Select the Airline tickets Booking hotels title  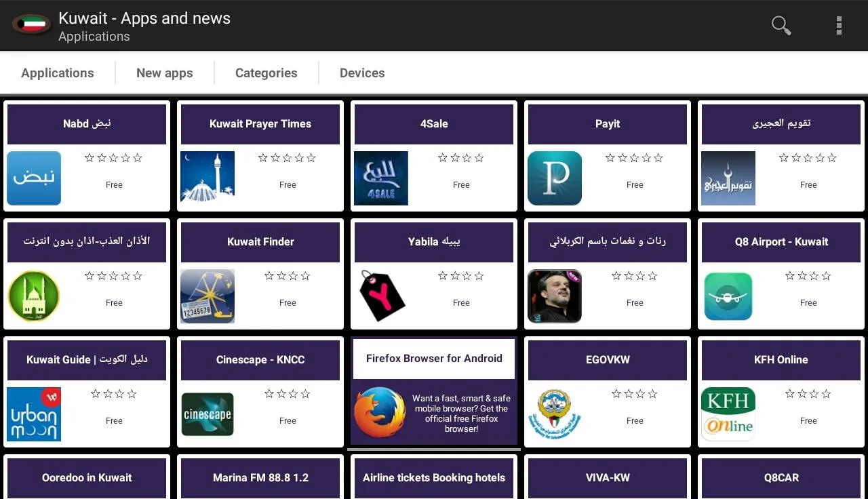434,478
